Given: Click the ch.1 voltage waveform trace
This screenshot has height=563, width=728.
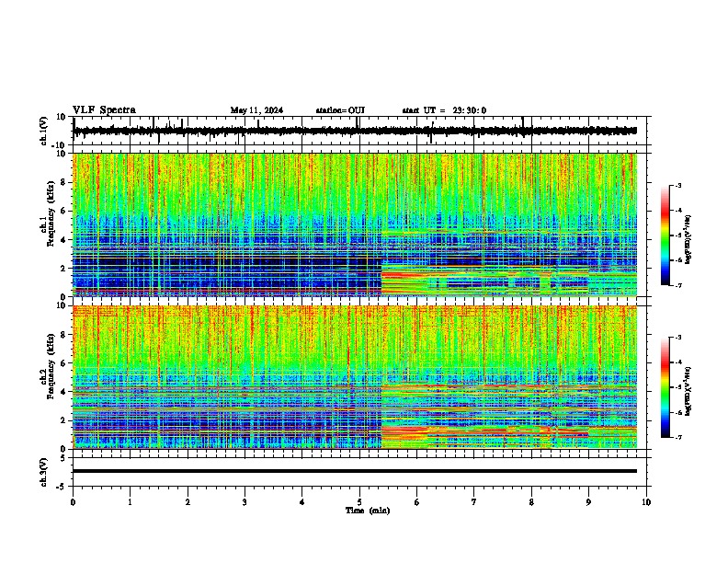Looking at the screenshot, I should point(355,131).
